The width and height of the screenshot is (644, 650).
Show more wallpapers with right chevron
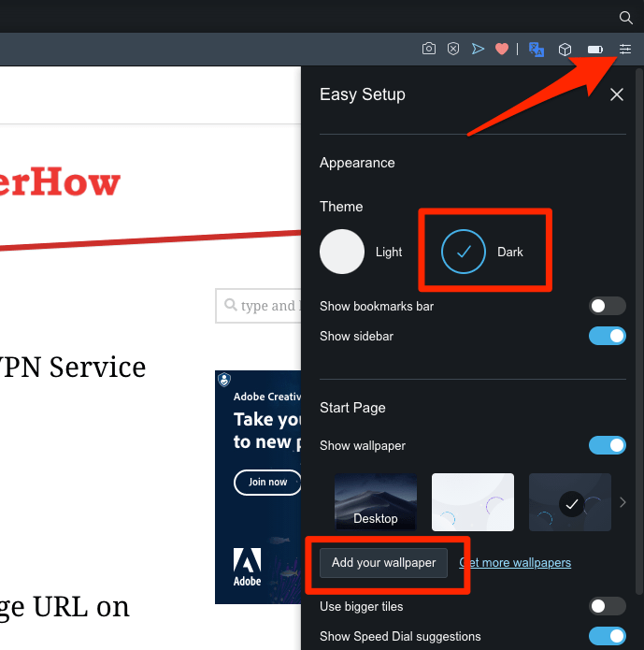point(623,502)
